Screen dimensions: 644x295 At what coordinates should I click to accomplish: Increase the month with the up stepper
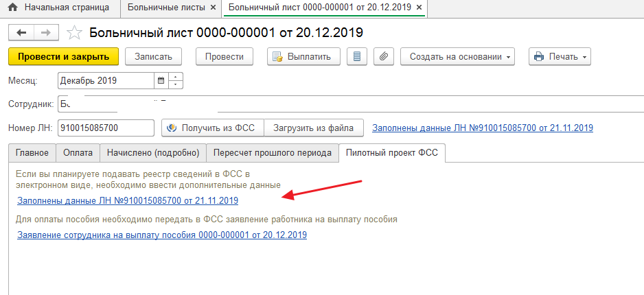point(176,77)
